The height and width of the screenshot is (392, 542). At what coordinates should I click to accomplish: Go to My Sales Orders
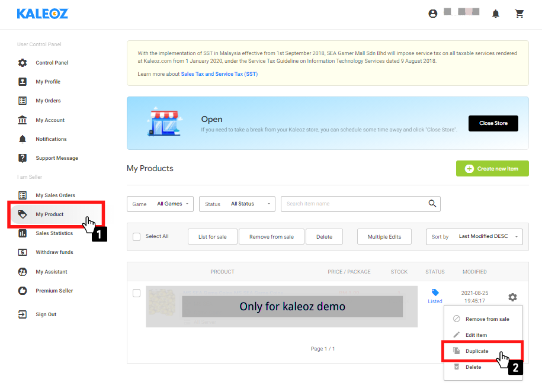point(55,195)
